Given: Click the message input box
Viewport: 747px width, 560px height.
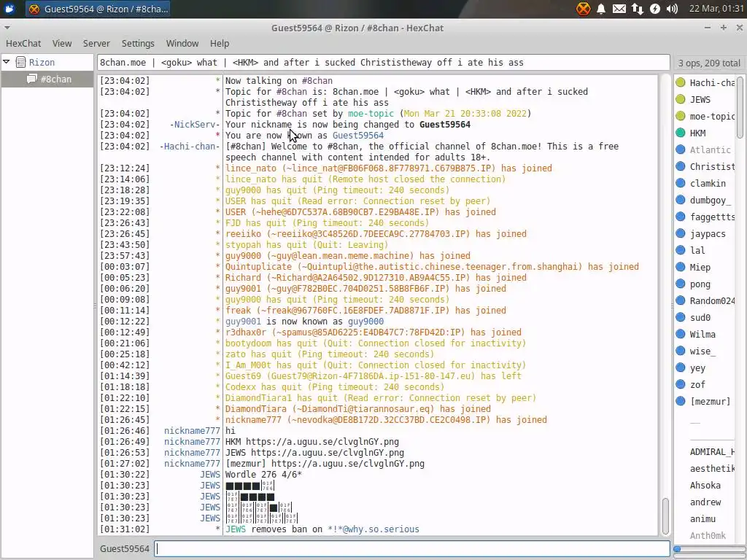Looking at the screenshot, I should [x=412, y=548].
